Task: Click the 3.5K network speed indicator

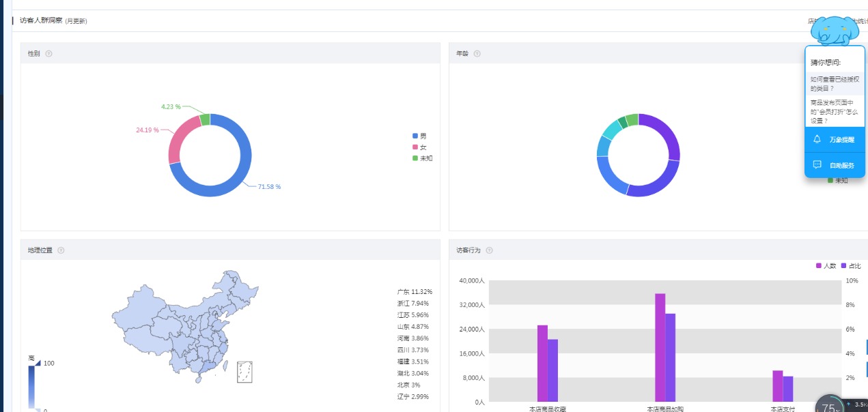Action: [x=857, y=404]
